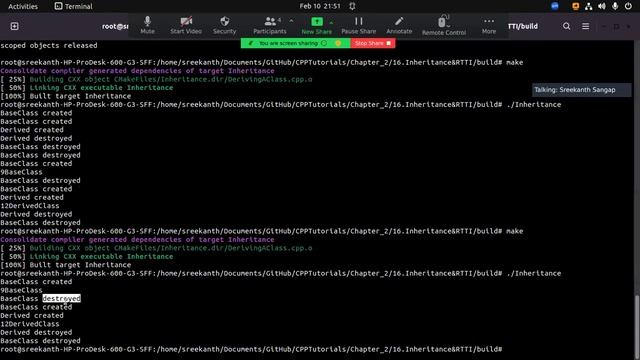Open the Terminal app menu
Viewport: 640px width, 360px height.
pos(73,6)
